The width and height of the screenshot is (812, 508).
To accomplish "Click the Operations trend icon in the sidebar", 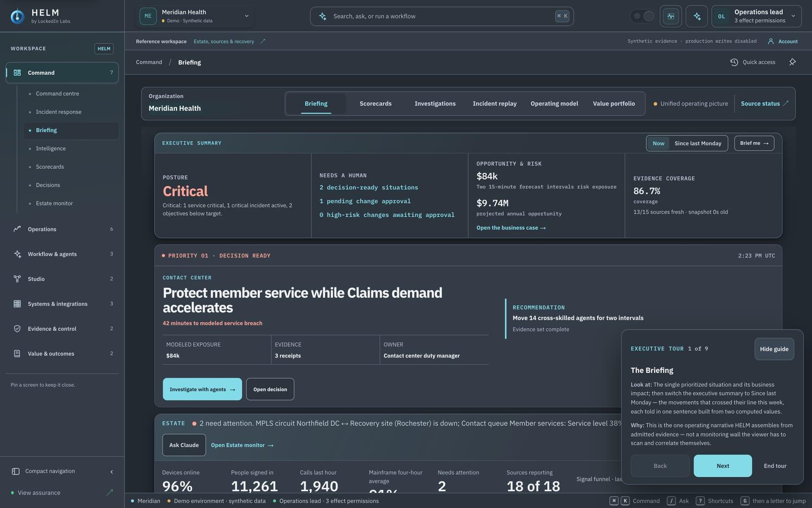I will coord(17,229).
